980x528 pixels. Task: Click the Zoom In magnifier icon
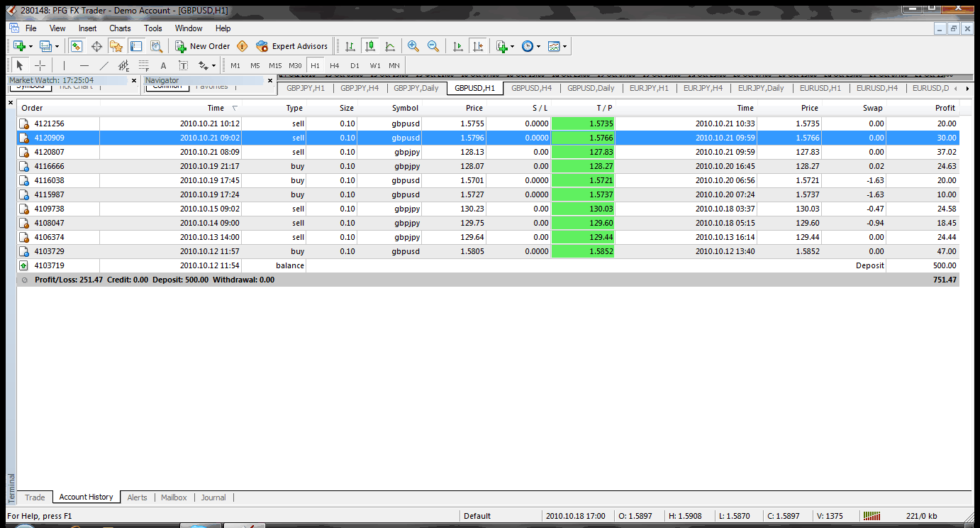point(413,46)
